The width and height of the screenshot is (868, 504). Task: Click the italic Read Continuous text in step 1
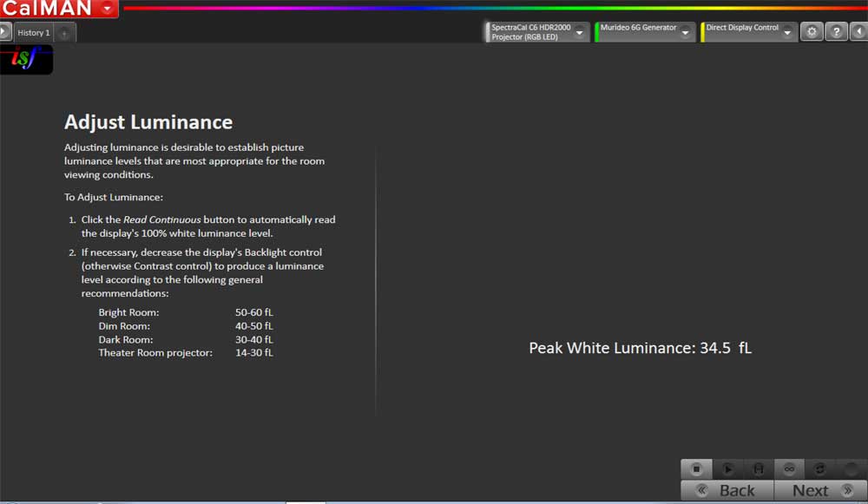[x=161, y=219]
